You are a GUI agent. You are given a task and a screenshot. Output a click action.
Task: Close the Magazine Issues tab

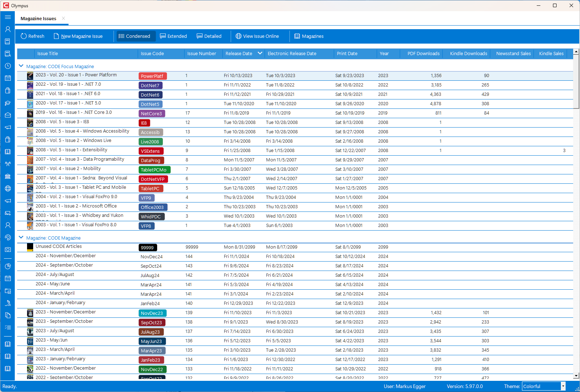click(63, 18)
